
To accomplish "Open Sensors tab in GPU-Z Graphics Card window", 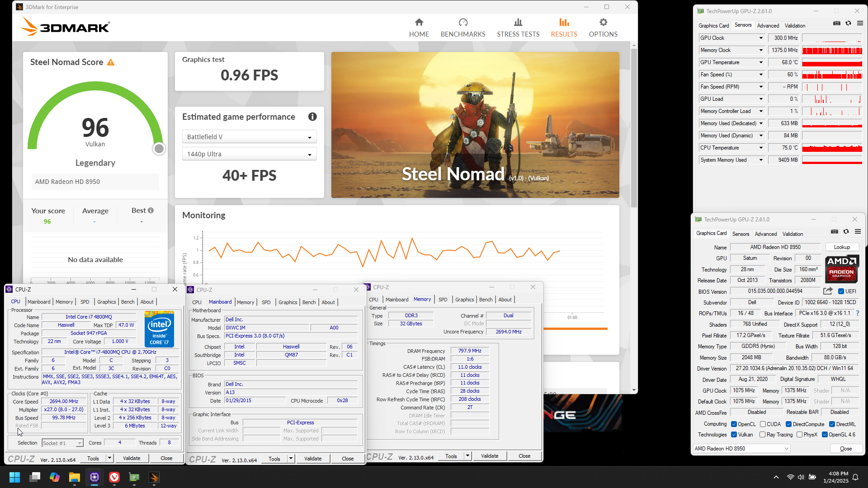I will coord(741,234).
